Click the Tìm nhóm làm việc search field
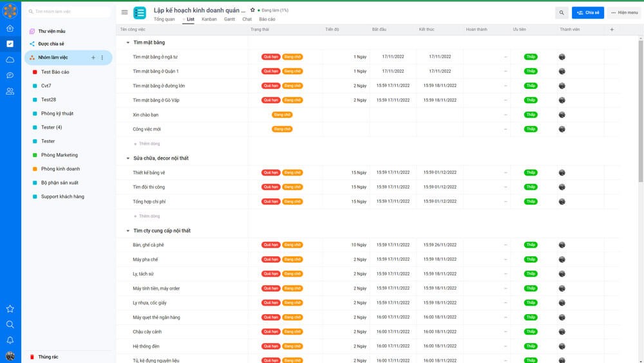The image size is (644, 363). click(x=71, y=12)
